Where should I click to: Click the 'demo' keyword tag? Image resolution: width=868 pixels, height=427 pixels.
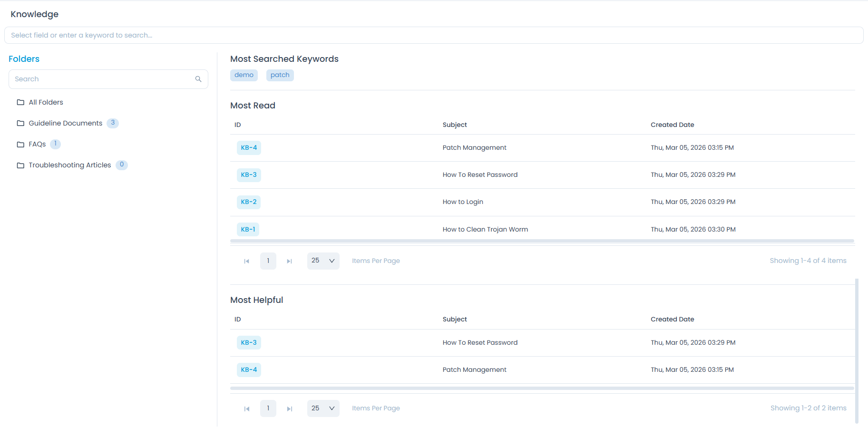(x=244, y=75)
